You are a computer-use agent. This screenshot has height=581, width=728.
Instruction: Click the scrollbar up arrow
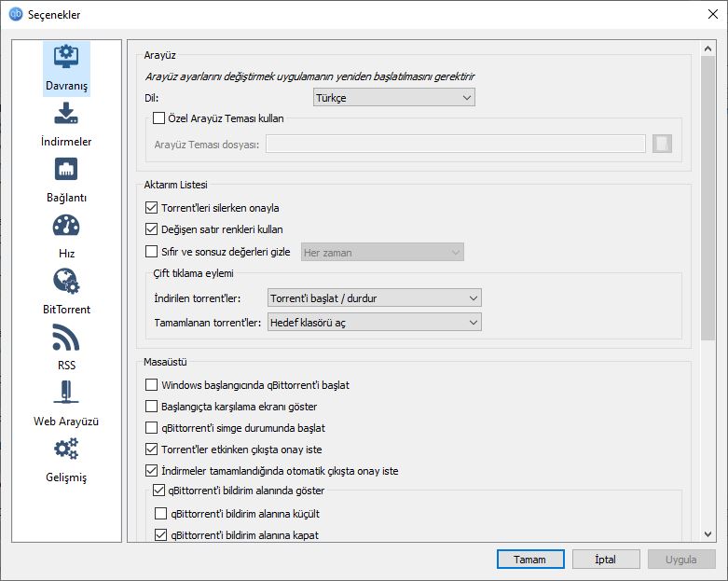(x=707, y=48)
